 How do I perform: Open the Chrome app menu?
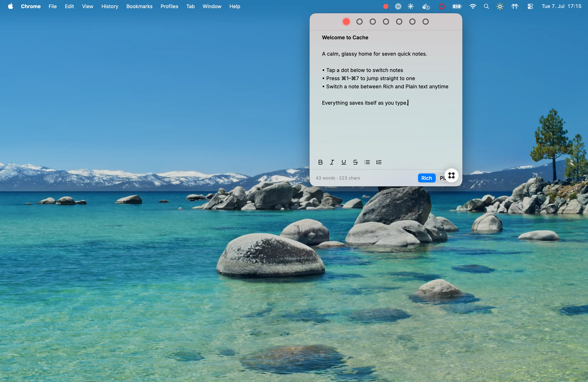(31, 6)
